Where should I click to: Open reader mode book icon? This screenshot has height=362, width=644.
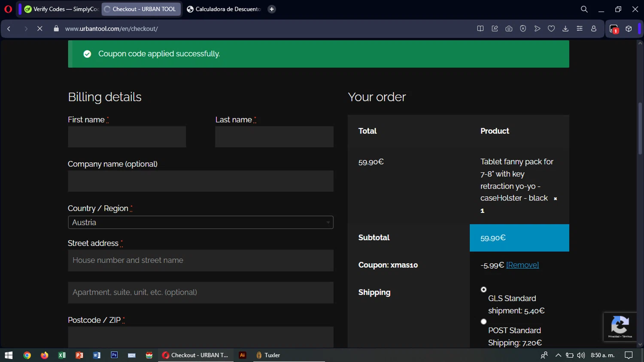pyautogui.click(x=480, y=29)
